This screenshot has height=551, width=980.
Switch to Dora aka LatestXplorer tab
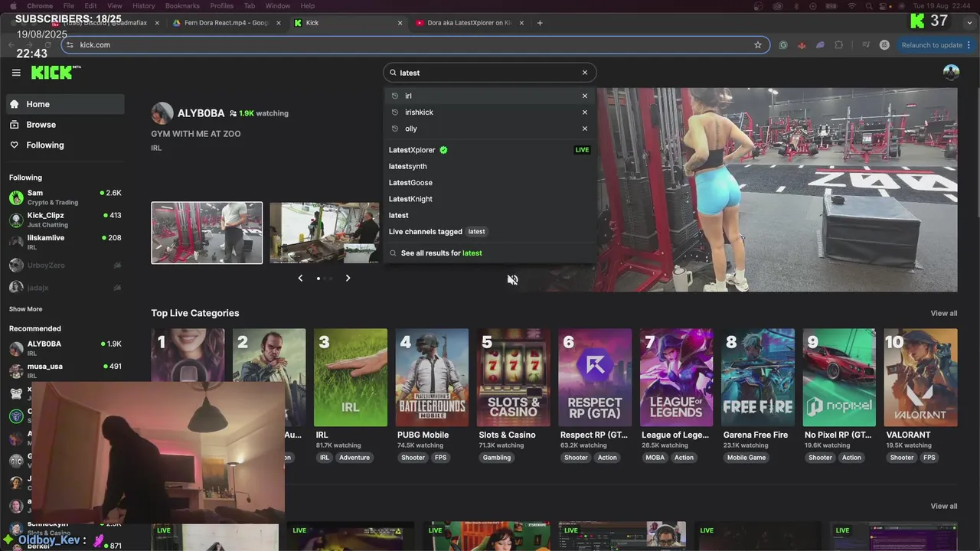[469, 23]
